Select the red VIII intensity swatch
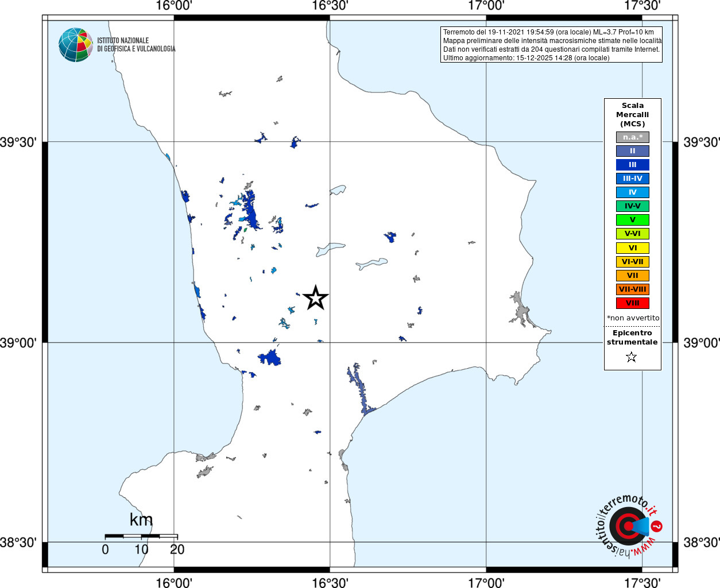 (x=632, y=303)
